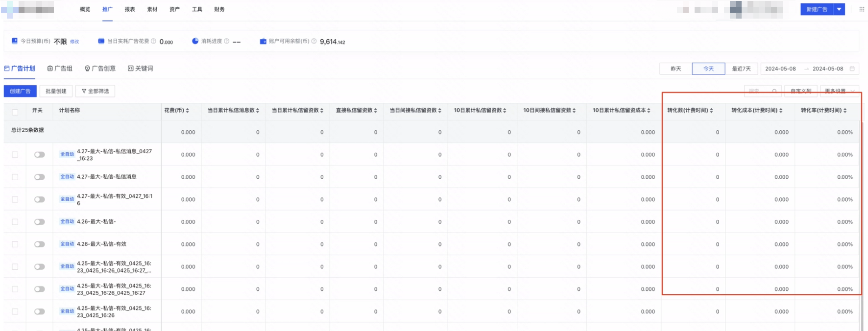Sort by 10日累计私信留资成本 column arrows
Image resolution: width=868 pixels, height=331 pixels.
[649, 111]
